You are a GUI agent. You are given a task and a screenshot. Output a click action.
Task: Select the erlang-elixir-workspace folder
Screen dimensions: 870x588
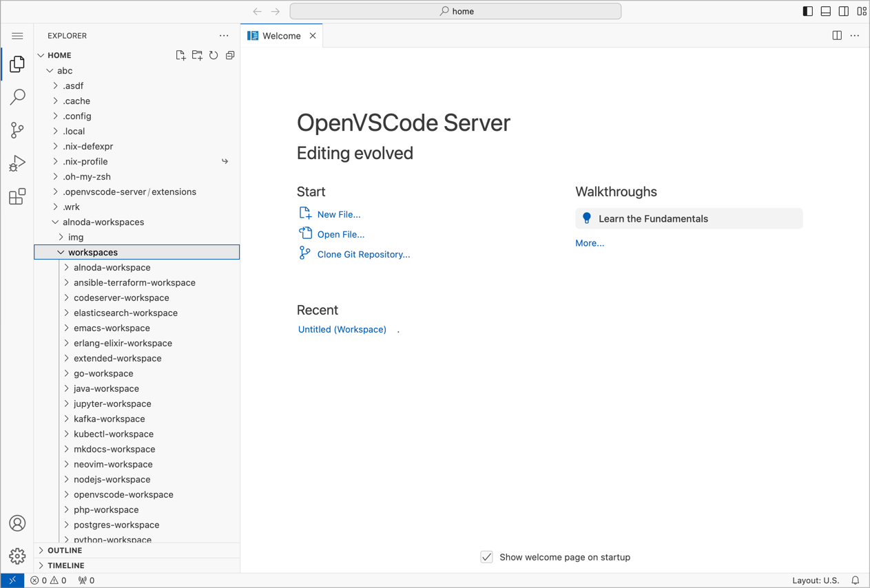coord(137,344)
